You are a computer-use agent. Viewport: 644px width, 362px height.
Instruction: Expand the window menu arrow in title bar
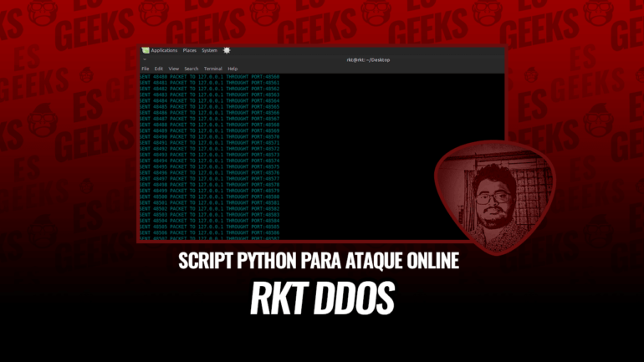click(x=144, y=60)
